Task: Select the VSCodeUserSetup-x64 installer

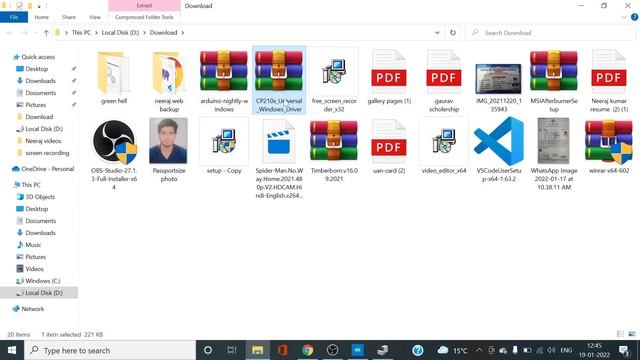Action: tap(499, 150)
